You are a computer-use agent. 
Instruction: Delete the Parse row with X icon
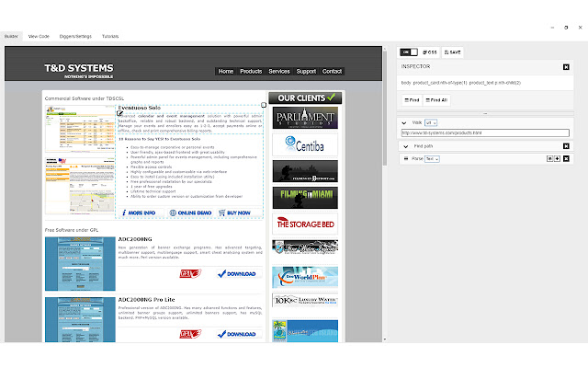pyautogui.click(x=566, y=159)
